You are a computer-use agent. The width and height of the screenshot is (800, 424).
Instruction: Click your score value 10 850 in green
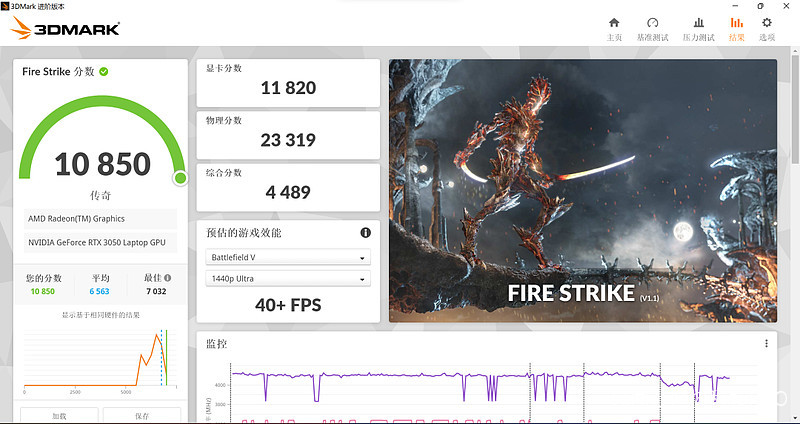click(x=42, y=291)
